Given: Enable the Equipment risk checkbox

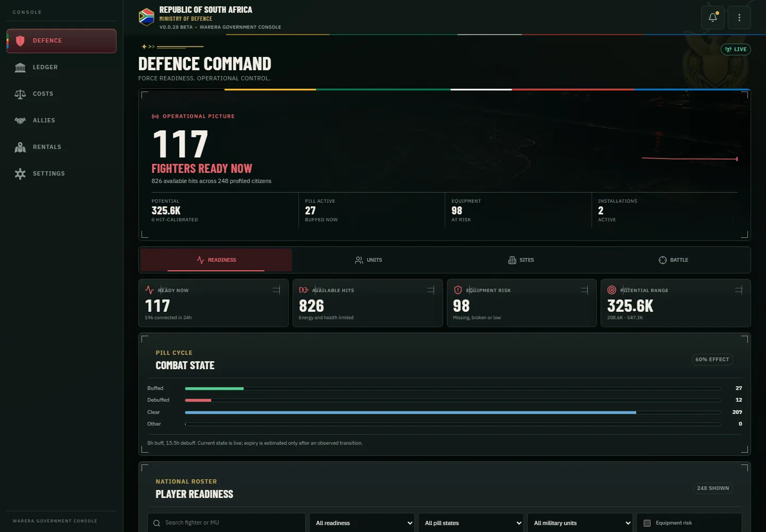Looking at the screenshot, I should pyautogui.click(x=647, y=523).
